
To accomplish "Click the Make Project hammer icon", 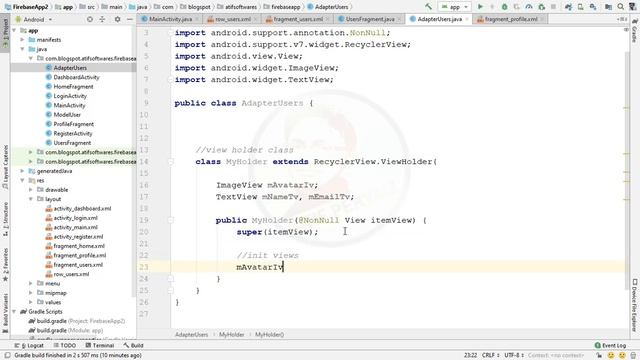I will click(428, 7).
